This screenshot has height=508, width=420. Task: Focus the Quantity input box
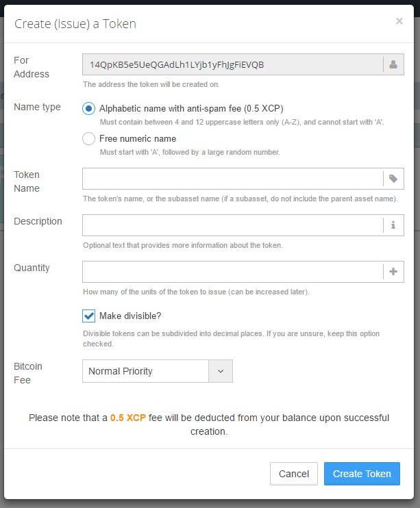232,272
